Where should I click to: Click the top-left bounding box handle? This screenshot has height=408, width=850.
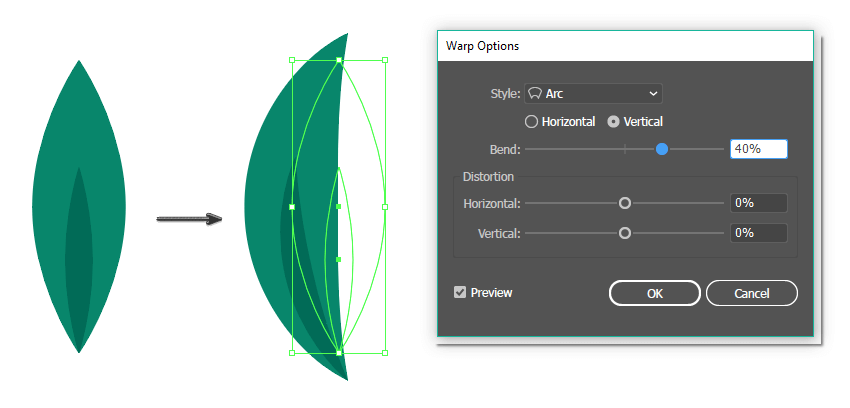(x=292, y=61)
